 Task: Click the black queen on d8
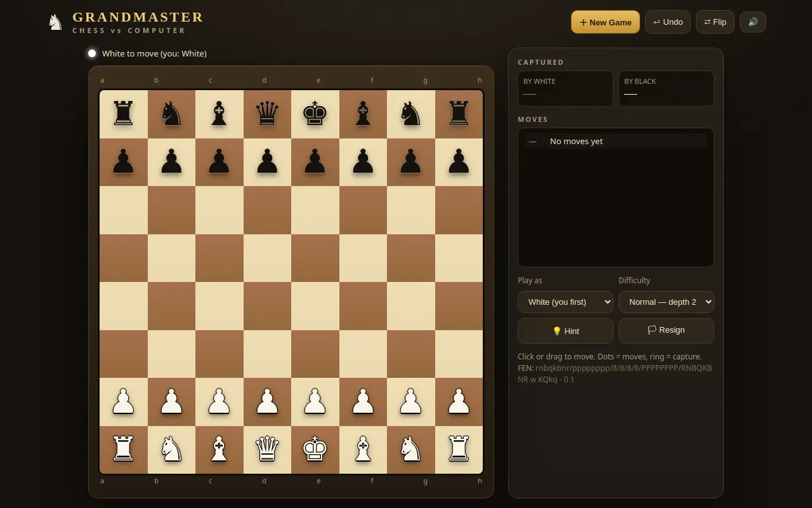coord(267,114)
